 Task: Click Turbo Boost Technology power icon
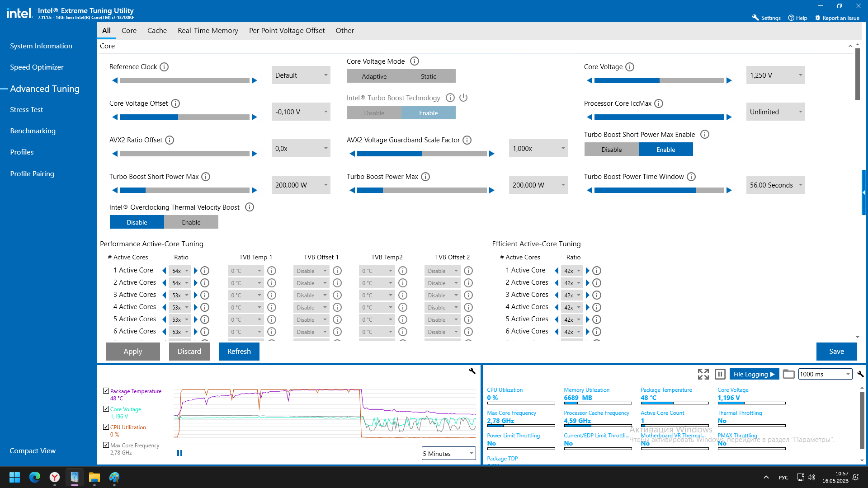click(463, 98)
